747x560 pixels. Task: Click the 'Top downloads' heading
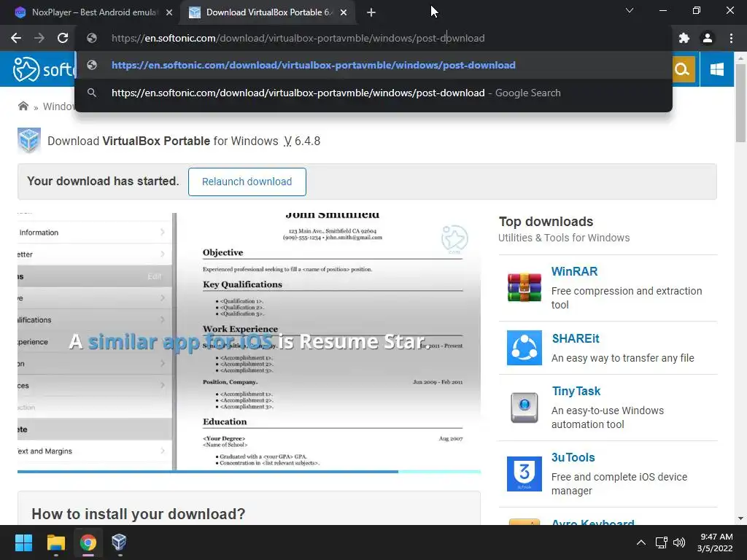point(546,222)
